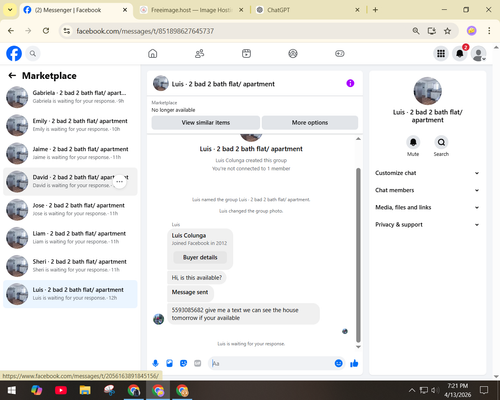Open the three-dot menu on David's conversation
Screen dimensions: 500x400
click(120, 181)
